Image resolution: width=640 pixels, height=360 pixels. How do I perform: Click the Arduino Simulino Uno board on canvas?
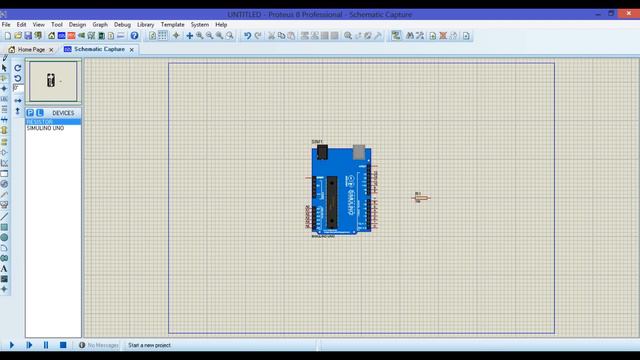pos(341,190)
